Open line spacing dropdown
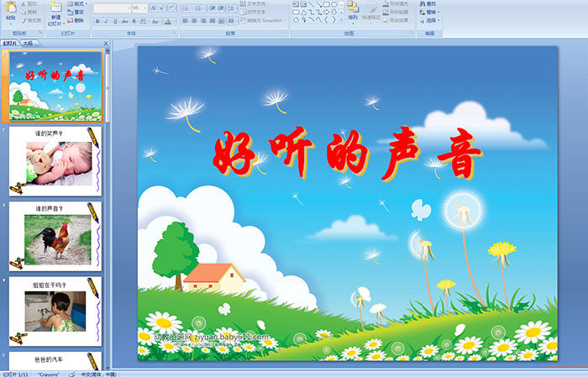This screenshot has height=377, width=588. [233, 8]
